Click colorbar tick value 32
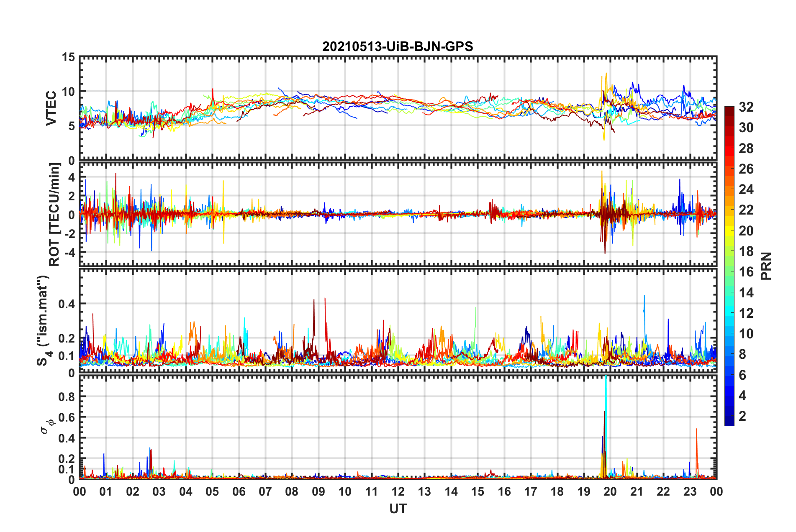Image resolution: width=796 pixels, height=532 pixels. 746,107
